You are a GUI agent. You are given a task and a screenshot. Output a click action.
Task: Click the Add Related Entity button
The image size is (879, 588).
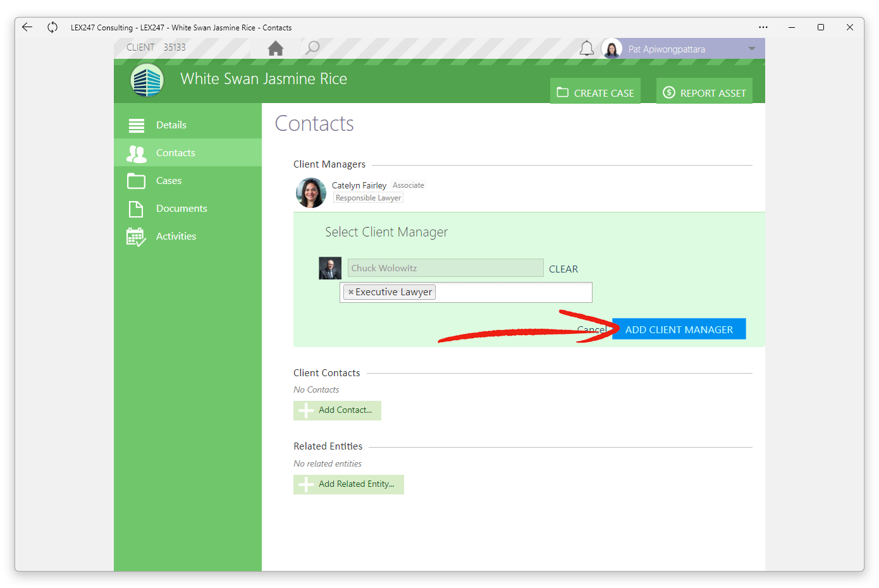[x=348, y=484]
